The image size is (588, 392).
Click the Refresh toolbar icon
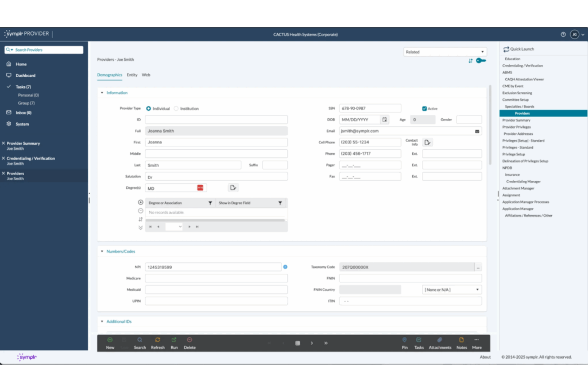pos(158,340)
